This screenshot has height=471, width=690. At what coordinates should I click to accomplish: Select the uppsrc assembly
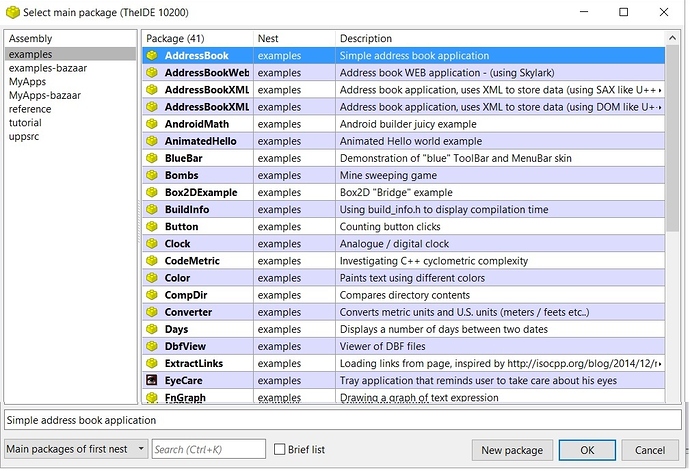coord(24,136)
